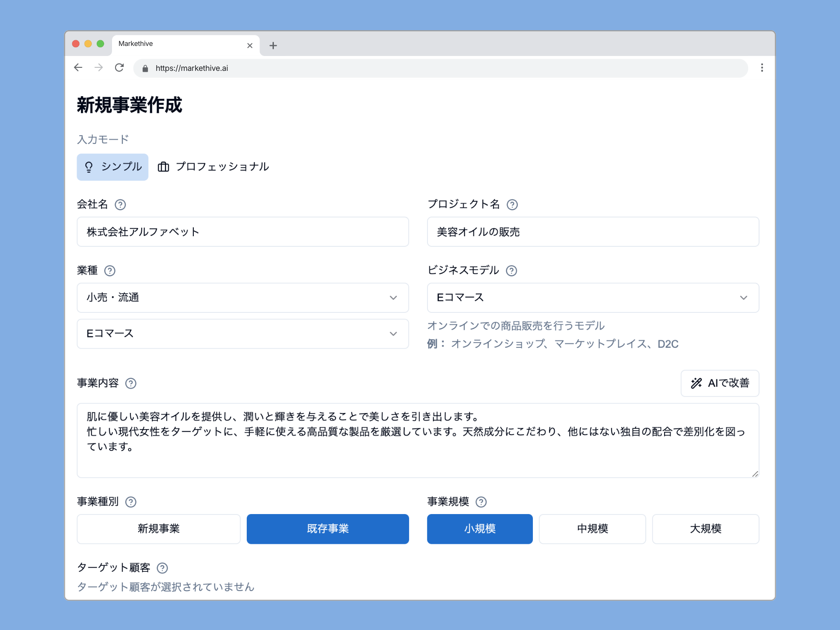Select 大規模 business scale option
Viewport: 840px width, 630px height.
pyautogui.click(x=705, y=529)
